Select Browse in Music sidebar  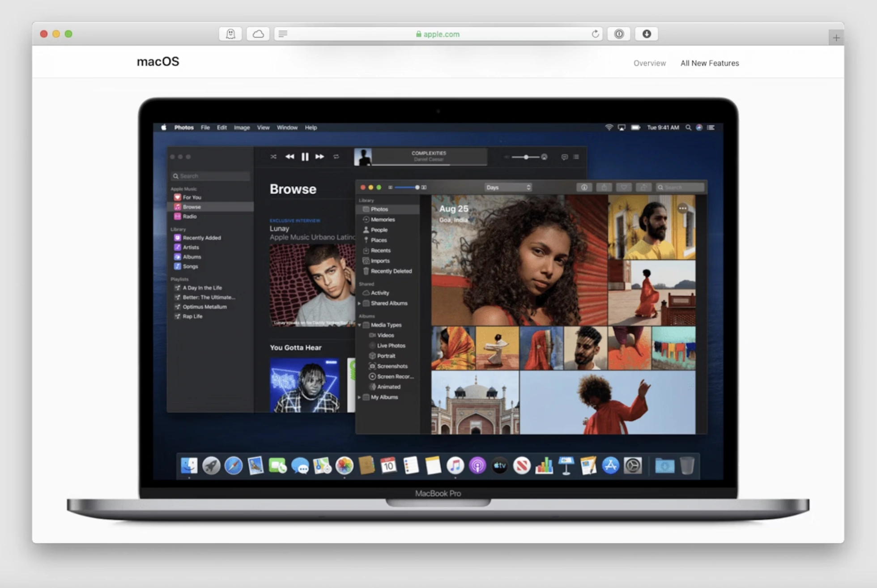click(210, 207)
